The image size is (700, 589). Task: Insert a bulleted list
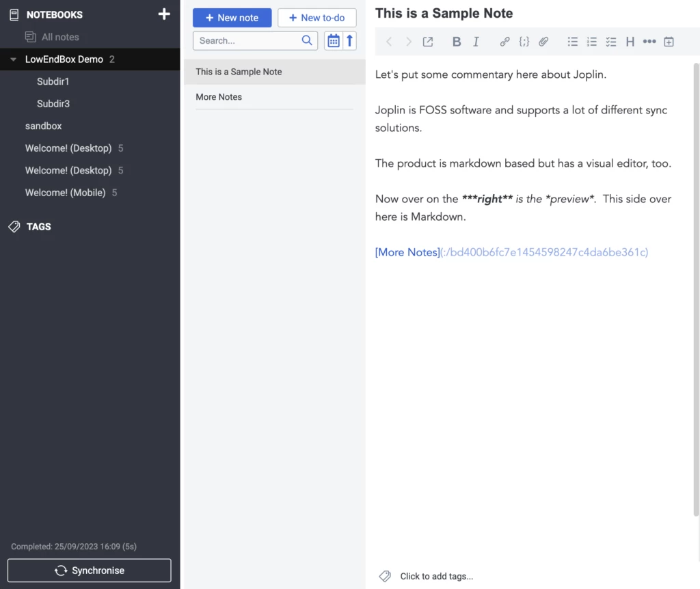(x=573, y=42)
